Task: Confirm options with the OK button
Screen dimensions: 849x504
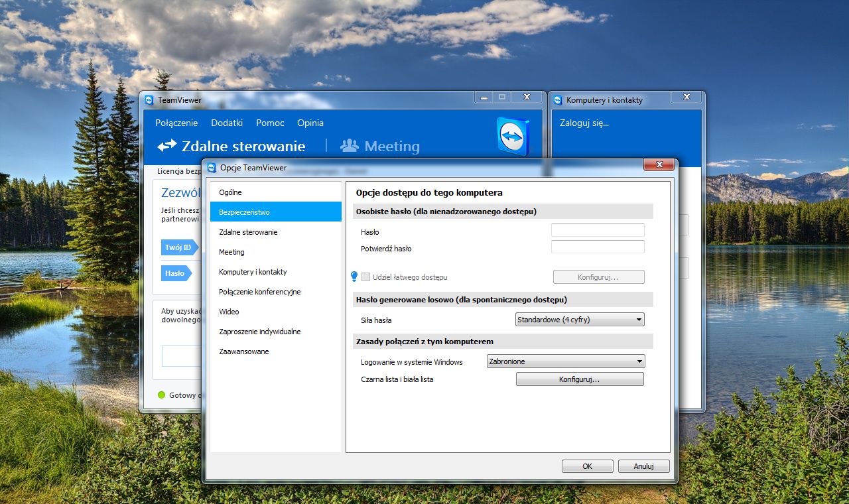Action: click(x=587, y=466)
